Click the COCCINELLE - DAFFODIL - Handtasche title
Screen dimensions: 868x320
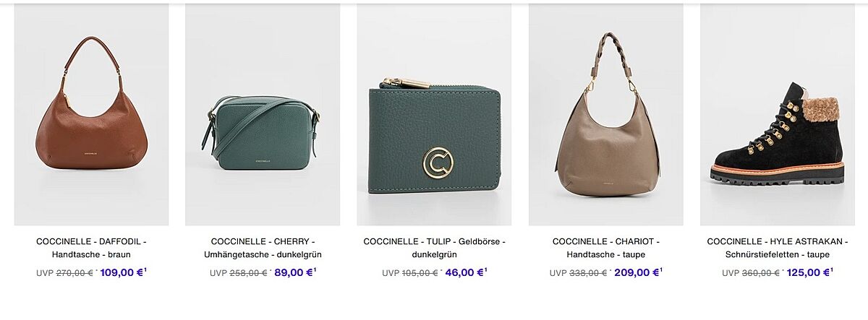[x=91, y=248]
